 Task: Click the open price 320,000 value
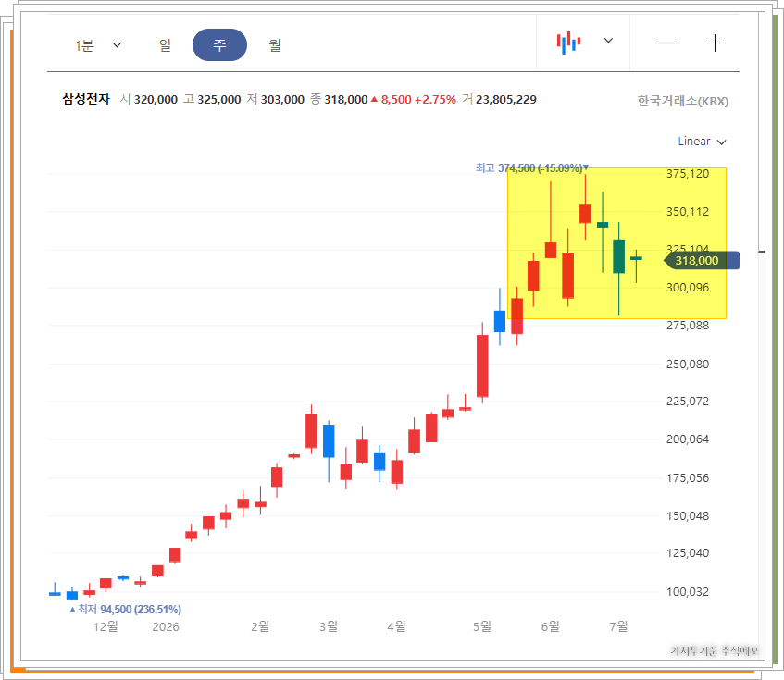pos(156,99)
